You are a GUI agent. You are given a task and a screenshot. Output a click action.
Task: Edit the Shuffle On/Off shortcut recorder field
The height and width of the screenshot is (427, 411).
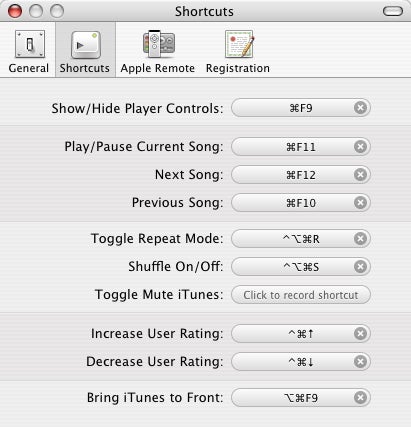coord(301,267)
